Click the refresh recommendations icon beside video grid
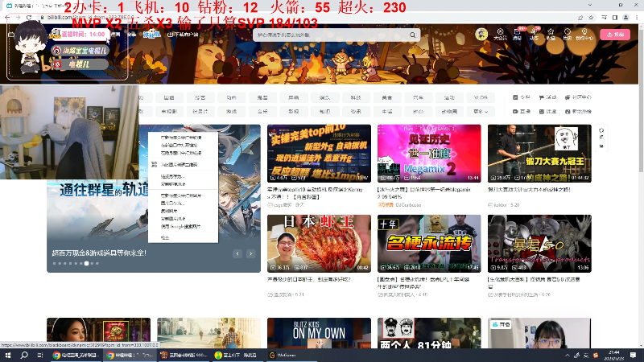The width and height of the screenshot is (644, 362). (601, 138)
